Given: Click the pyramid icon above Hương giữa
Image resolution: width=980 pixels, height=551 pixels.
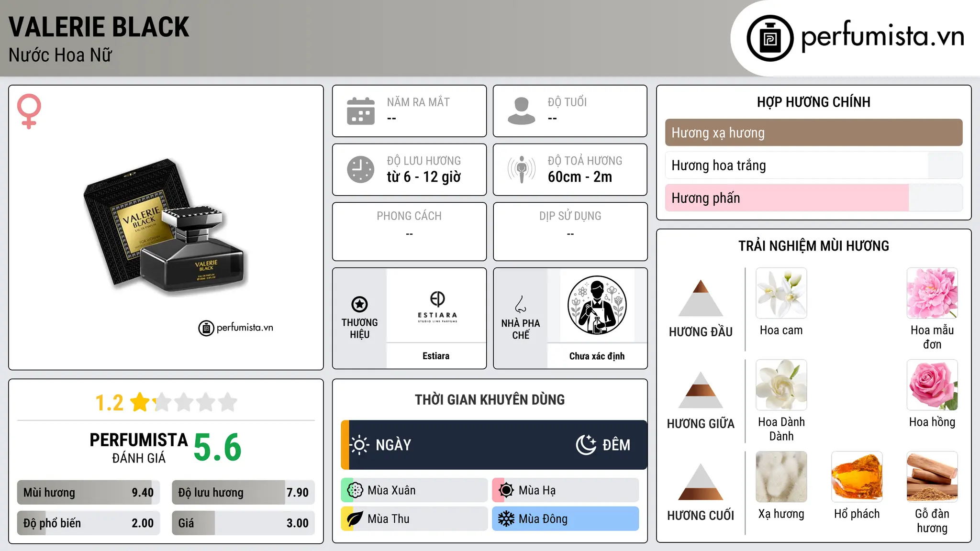Looking at the screenshot, I should 701,390.
